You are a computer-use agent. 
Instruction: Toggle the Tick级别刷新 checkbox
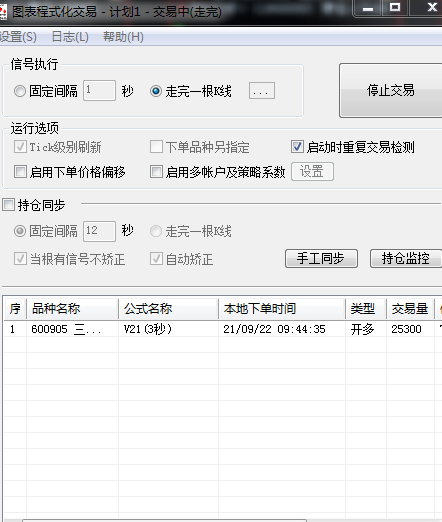(20, 147)
